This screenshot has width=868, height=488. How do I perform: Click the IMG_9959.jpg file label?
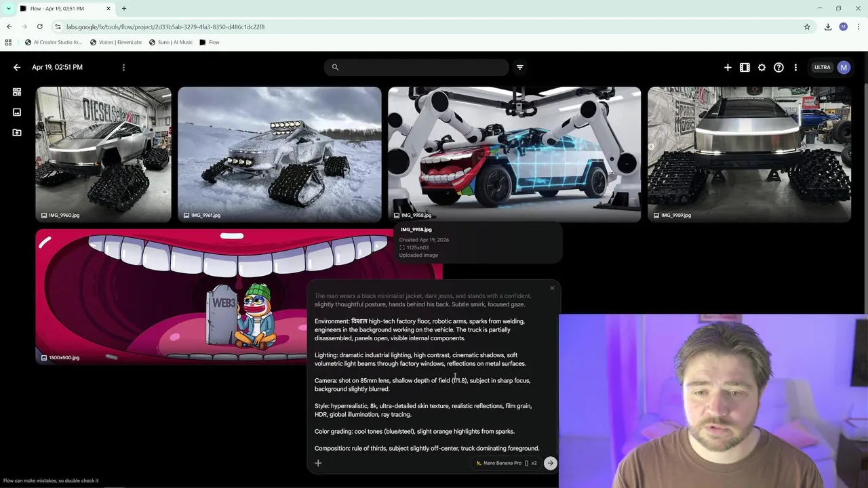point(676,216)
